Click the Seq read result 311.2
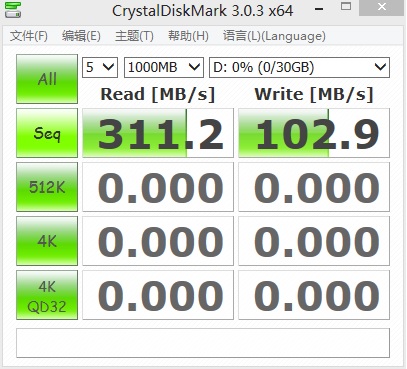 click(158, 133)
